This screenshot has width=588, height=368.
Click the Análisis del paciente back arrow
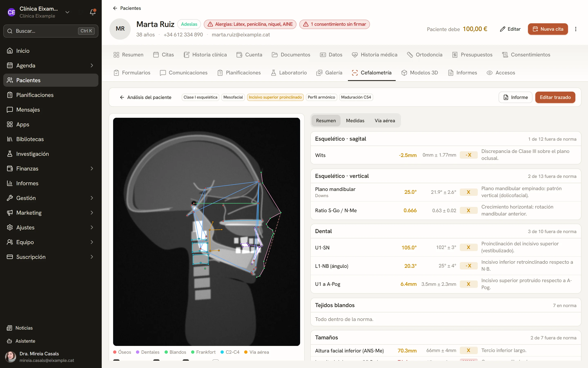click(x=122, y=97)
